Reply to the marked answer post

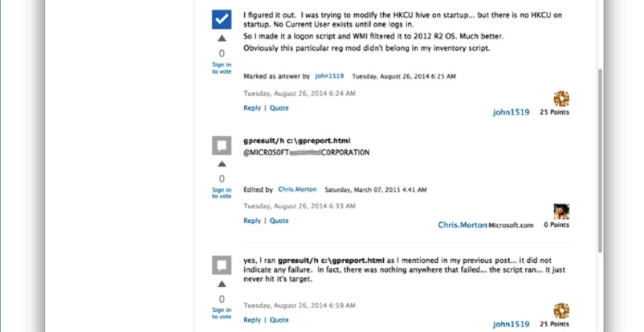coord(252,107)
